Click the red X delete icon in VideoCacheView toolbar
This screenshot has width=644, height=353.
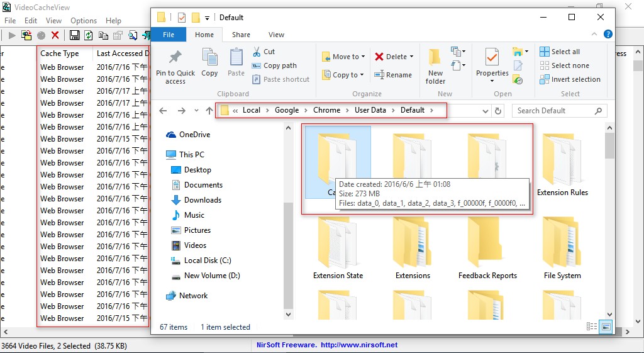[x=55, y=35]
